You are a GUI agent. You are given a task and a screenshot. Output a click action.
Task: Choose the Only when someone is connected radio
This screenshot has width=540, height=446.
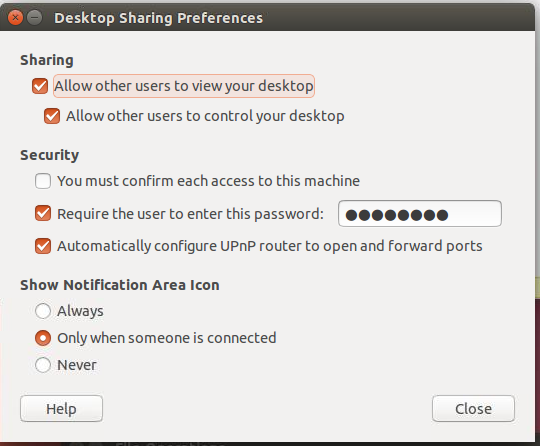pyautogui.click(x=43, y=338)
